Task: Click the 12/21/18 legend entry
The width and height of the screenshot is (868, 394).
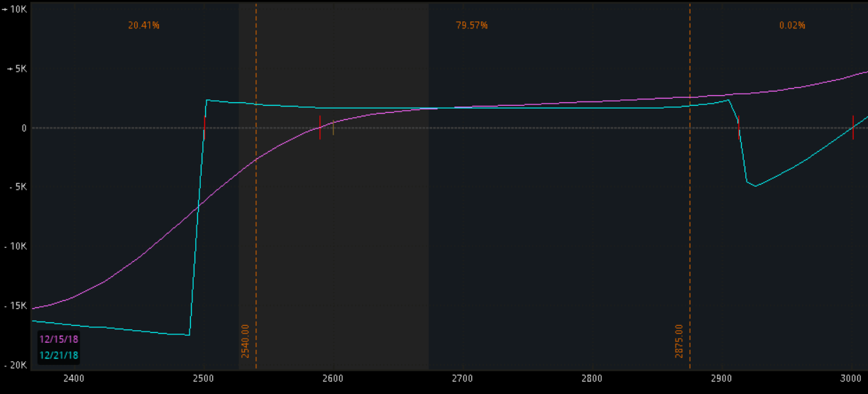Action: [59, 355]
